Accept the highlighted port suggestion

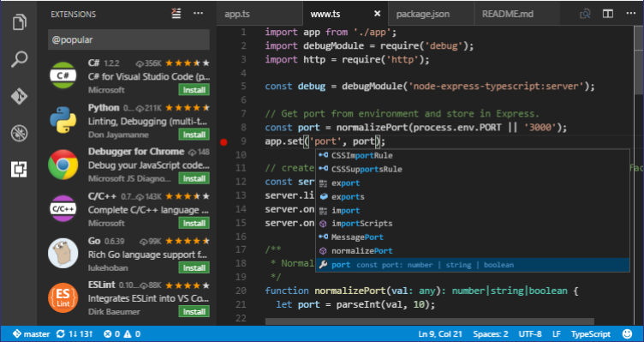tap(473, 265)
